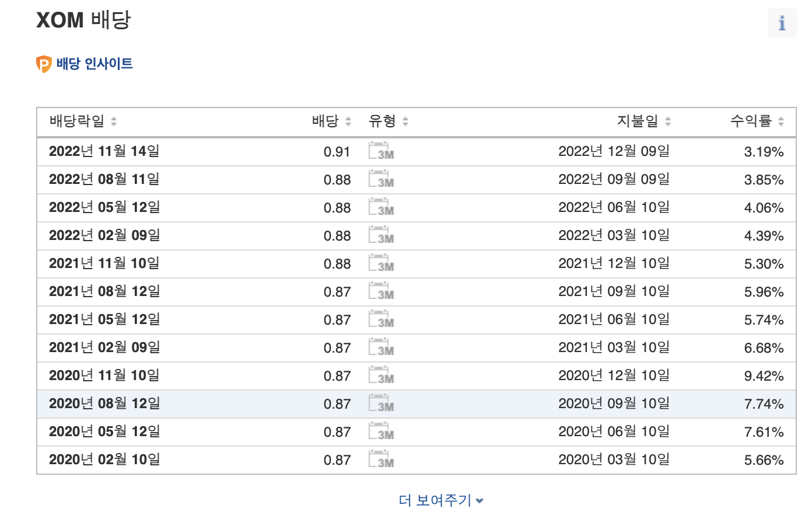Click 3M calendar icon in 2022년 02월 09일 row

381,235
